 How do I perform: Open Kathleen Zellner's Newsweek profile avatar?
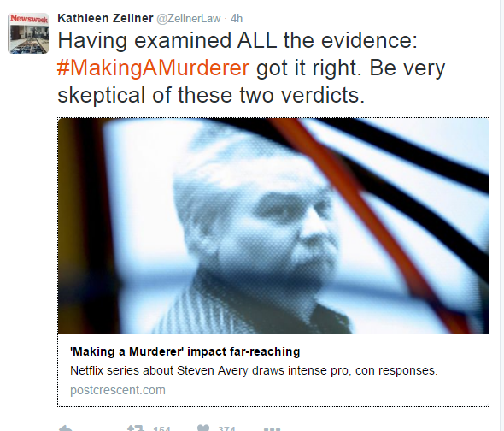(x=28, y=33)
